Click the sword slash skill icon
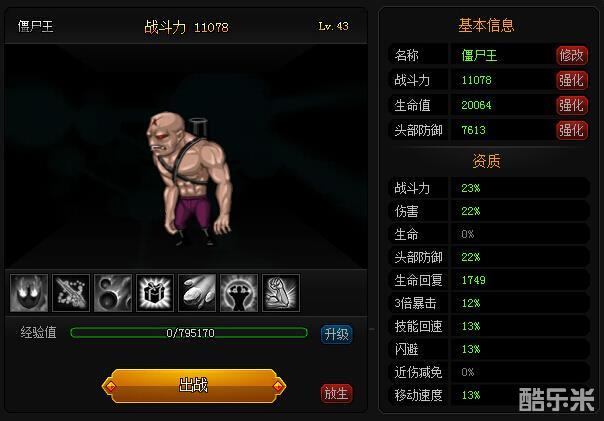604x421 pixels. point(71,293)
